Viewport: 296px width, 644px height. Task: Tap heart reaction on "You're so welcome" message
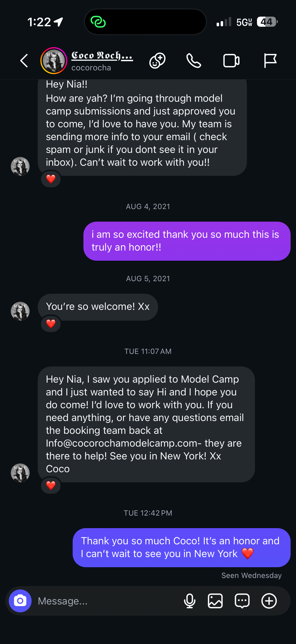pyautogui.click(x=51, y=324)
